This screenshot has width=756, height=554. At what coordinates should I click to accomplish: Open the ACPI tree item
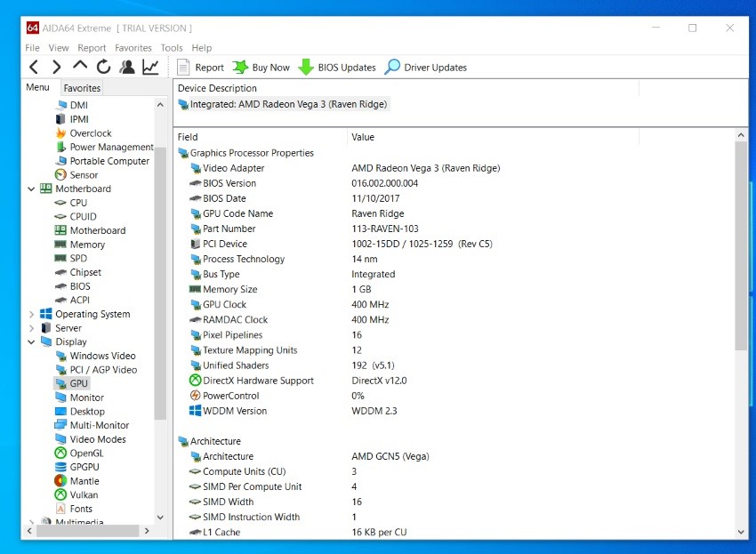(x=72, y=300)
